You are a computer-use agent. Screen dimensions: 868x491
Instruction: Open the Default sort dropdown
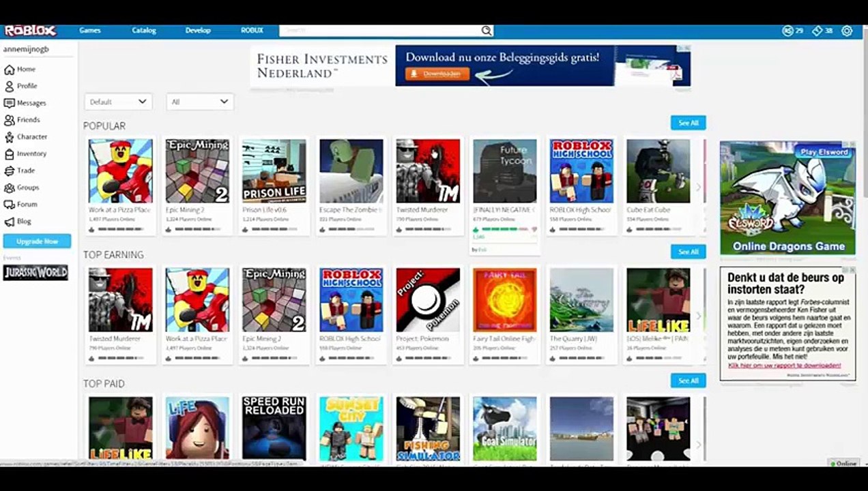coord(117,102)
